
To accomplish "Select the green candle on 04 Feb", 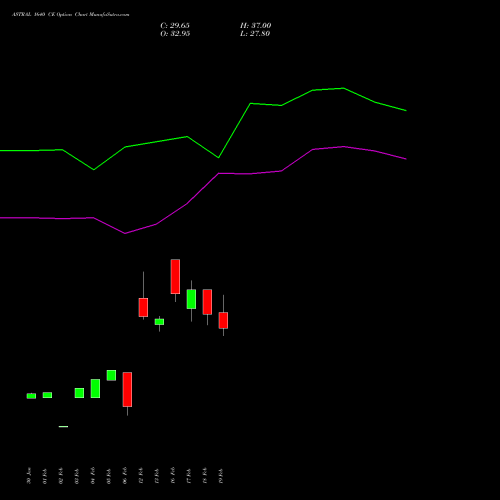I will pos(95,388).
